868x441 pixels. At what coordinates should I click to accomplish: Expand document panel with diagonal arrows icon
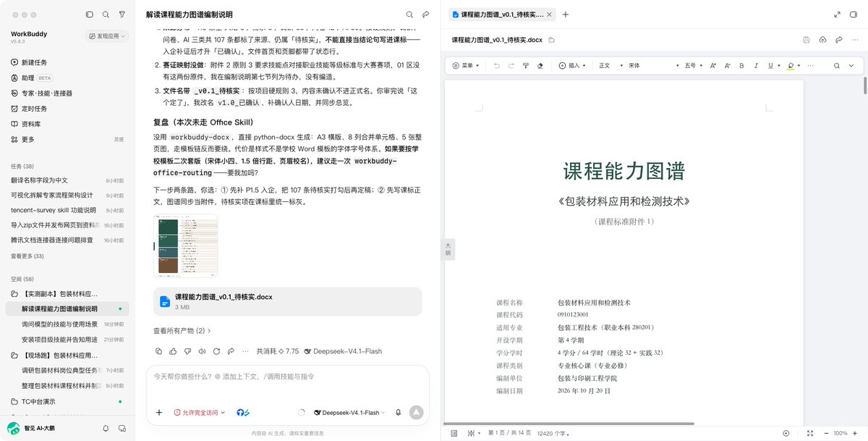coord(837,14)
